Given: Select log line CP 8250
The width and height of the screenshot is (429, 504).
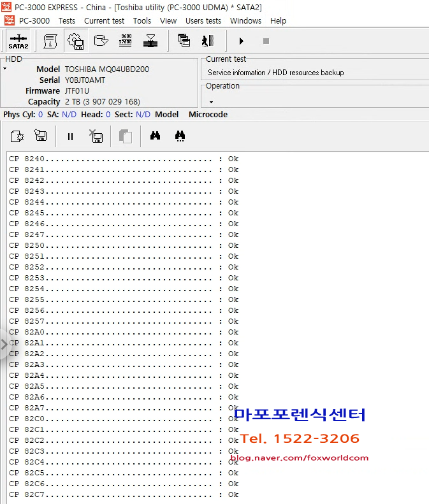Looking at the screenshot, I should 124,245.
